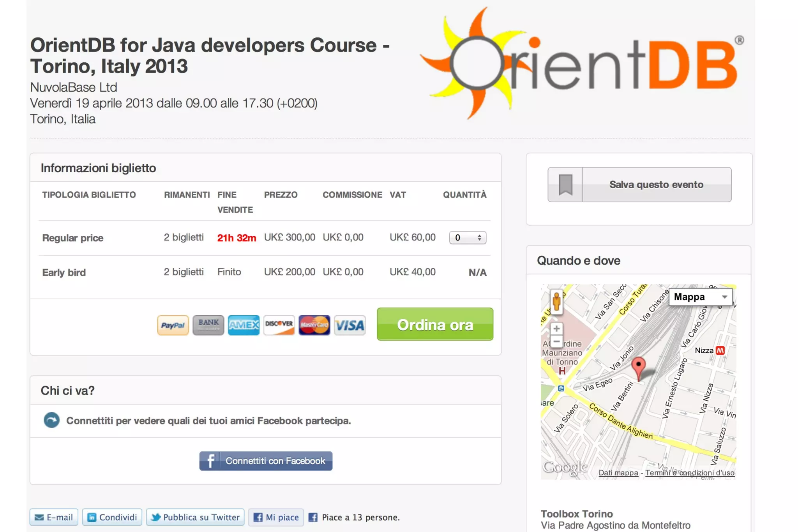The height and width of the screenshot is (532, 798).
Task: Click the Discover card icon
Action: tap(279, 325)
